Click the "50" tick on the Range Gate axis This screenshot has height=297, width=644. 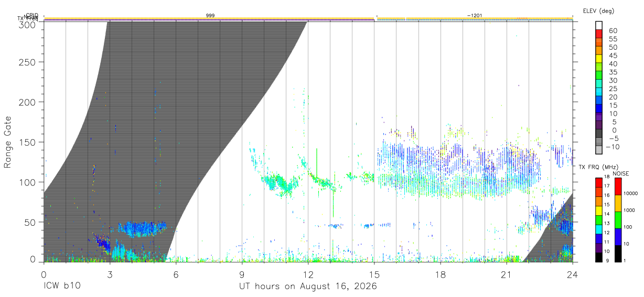[x=30, y=222]
